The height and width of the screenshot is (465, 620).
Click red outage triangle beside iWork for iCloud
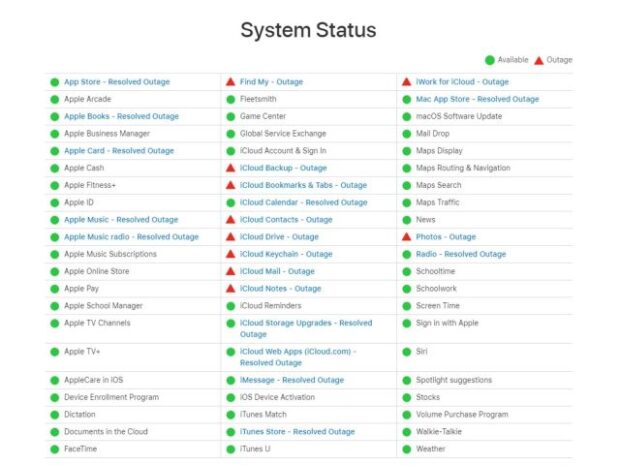pos(406,82)
